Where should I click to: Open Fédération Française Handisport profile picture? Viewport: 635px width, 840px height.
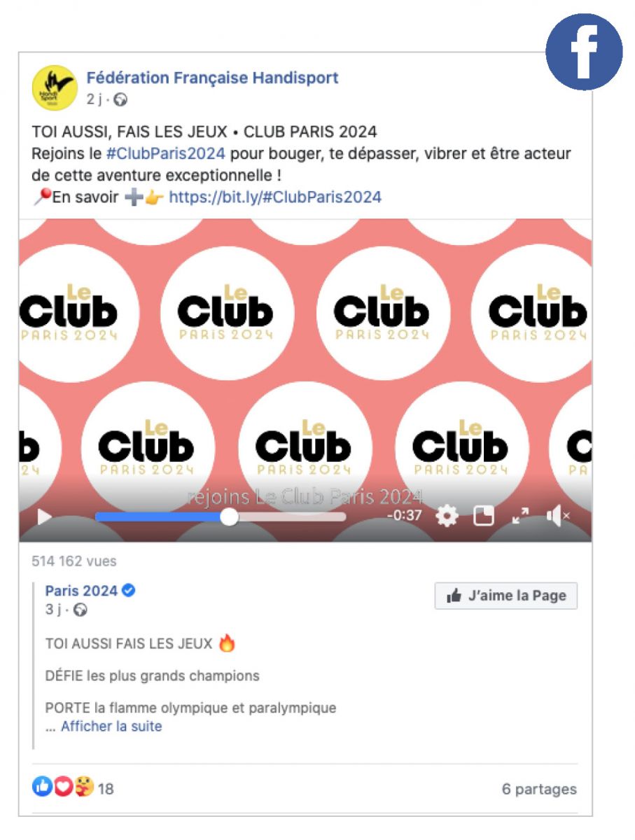pos(54,87)
